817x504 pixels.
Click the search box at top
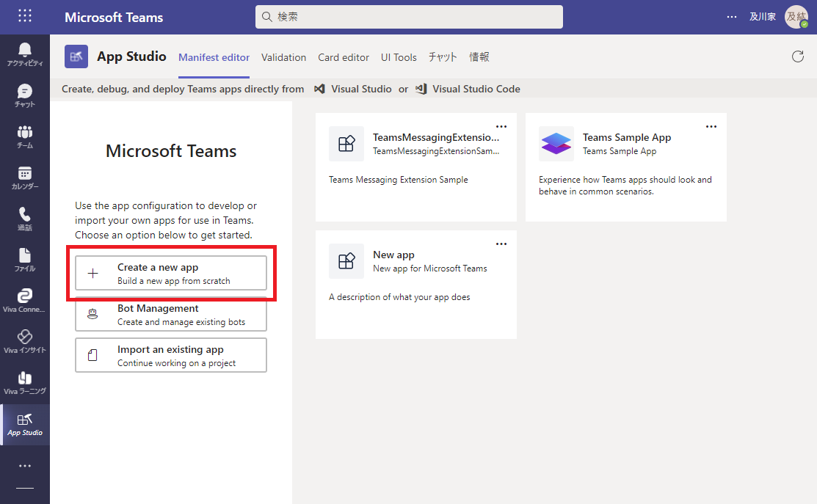tap(409, 17)
